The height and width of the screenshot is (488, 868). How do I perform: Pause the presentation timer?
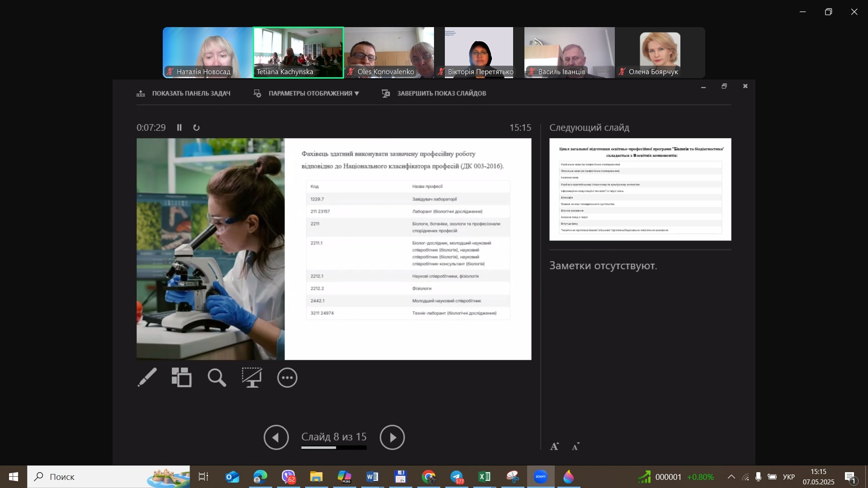click(179, 127)
